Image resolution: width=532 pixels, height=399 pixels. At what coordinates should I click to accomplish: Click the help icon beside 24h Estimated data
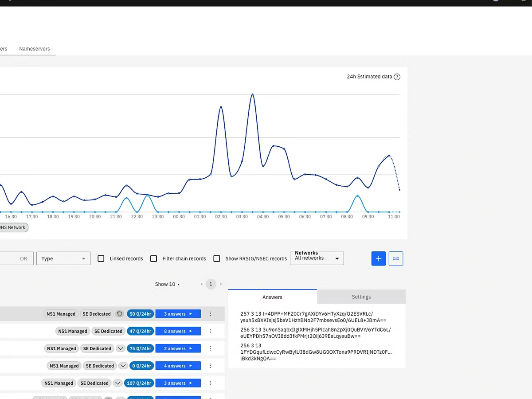coord(397,77)
